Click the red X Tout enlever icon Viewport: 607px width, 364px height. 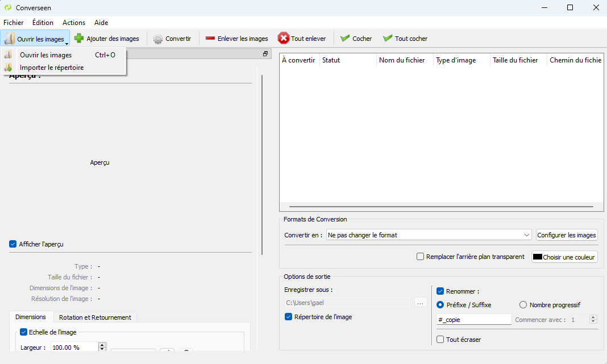[x=283, y=39]
